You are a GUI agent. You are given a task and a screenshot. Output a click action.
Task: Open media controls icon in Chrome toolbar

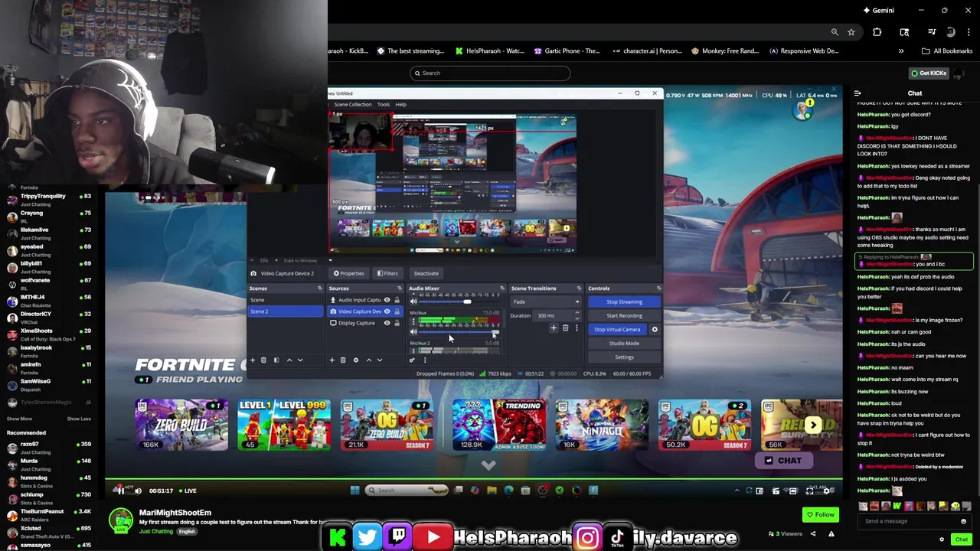(x=931, y=32)
